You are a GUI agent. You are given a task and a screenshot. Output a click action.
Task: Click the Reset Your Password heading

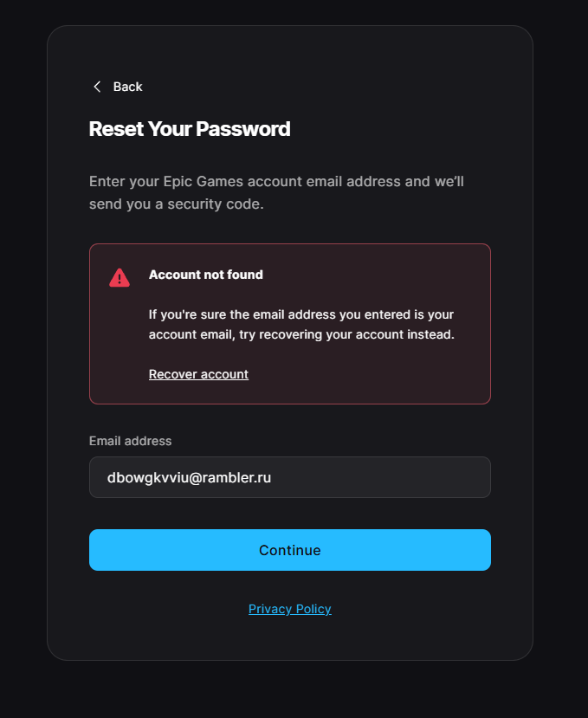(190, 129)
